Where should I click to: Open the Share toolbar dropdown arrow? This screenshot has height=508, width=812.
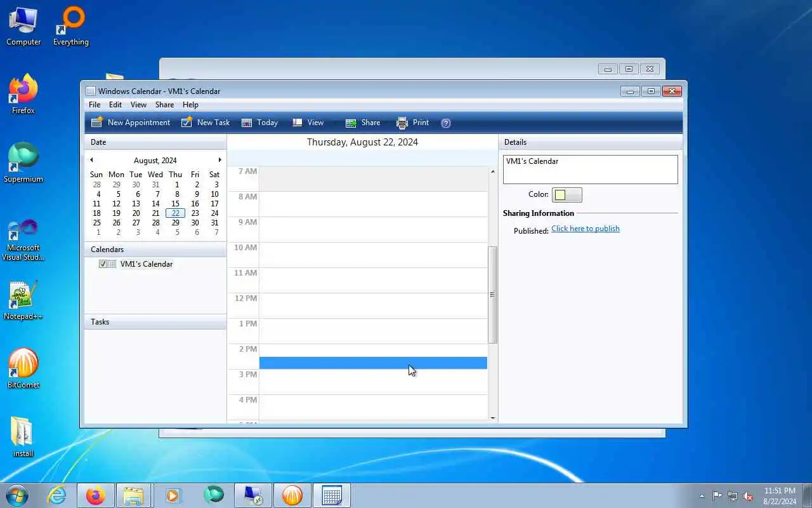coord(386,123)
